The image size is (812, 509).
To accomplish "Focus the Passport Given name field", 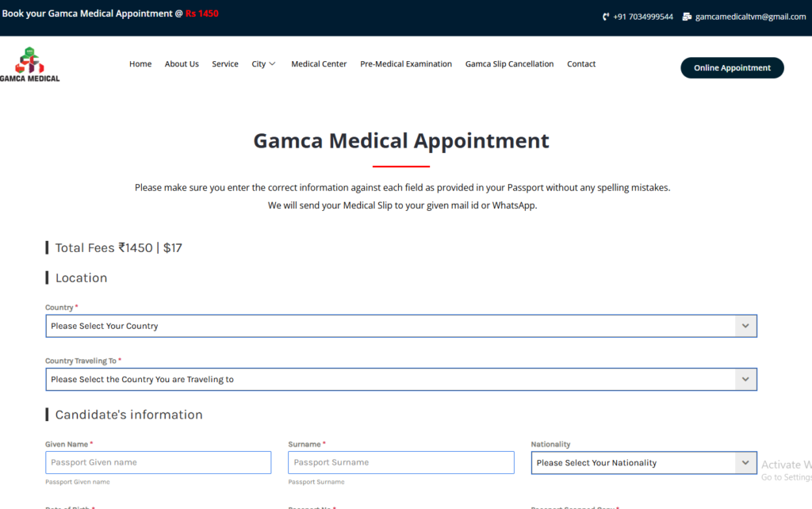I will [x=159, y=462].
